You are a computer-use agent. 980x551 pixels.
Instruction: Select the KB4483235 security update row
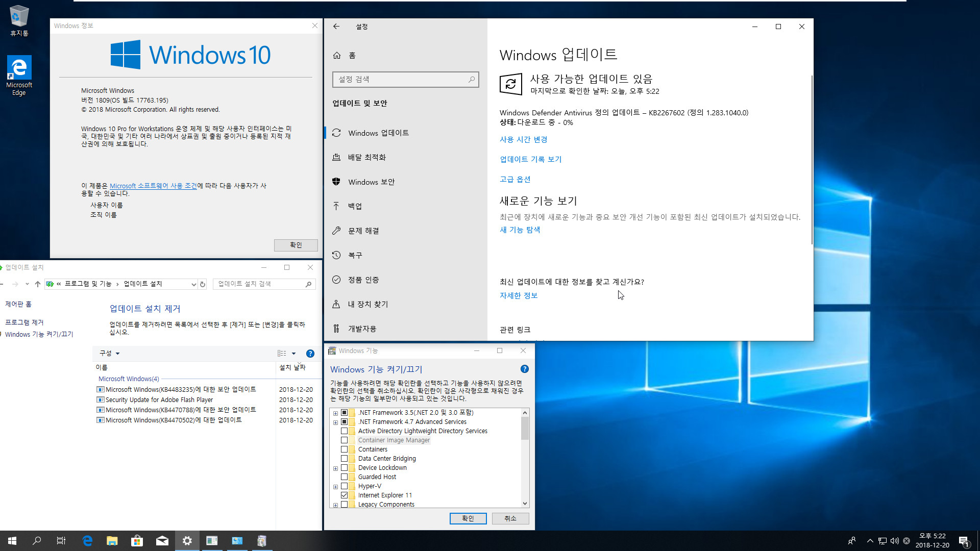(206, 389)
